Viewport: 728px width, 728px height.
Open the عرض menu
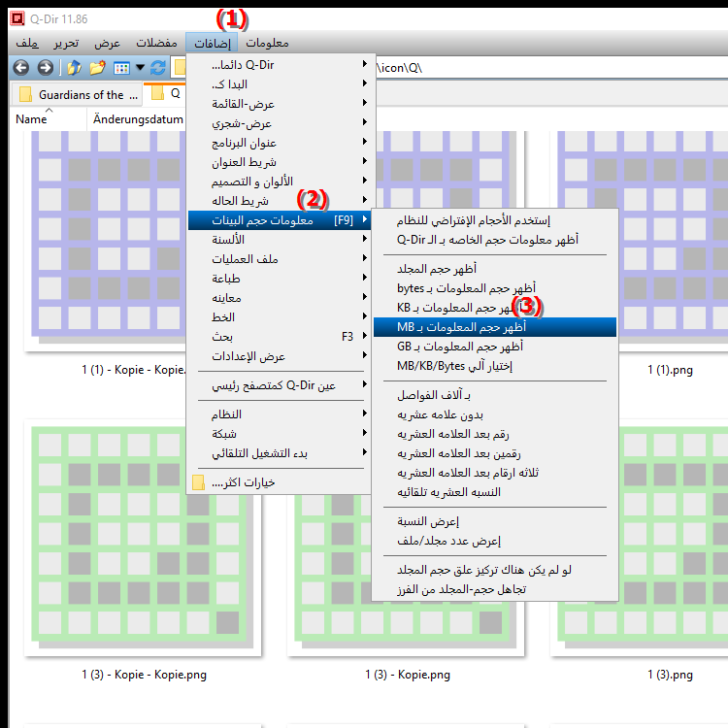click(x=107, y=43)
